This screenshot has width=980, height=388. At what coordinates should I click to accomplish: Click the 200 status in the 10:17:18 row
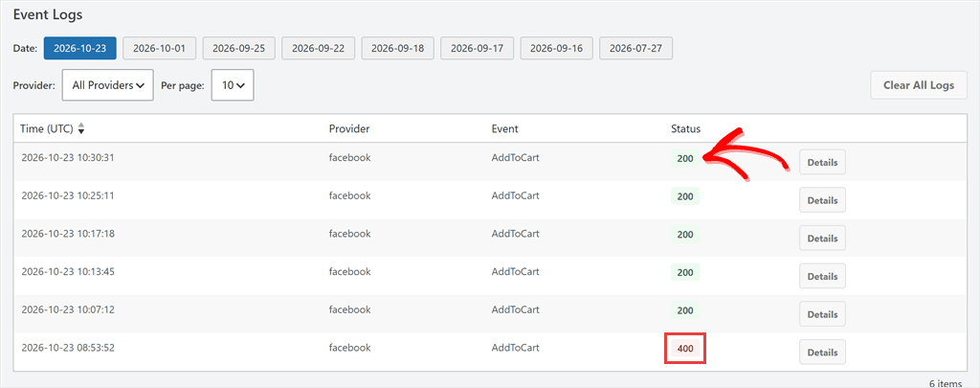tap(685, 235)
